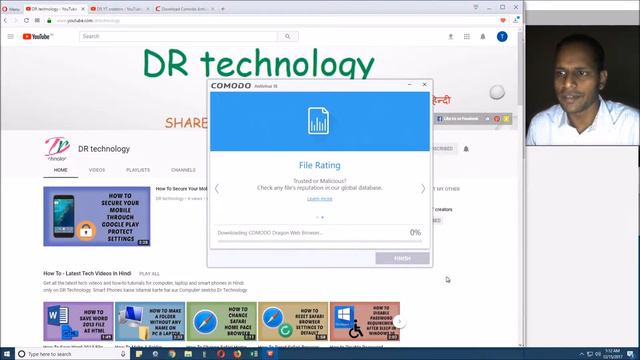This screenshot has width=640, height=360.
Task: Open the Windows Start menu
Action: [7, 354]
